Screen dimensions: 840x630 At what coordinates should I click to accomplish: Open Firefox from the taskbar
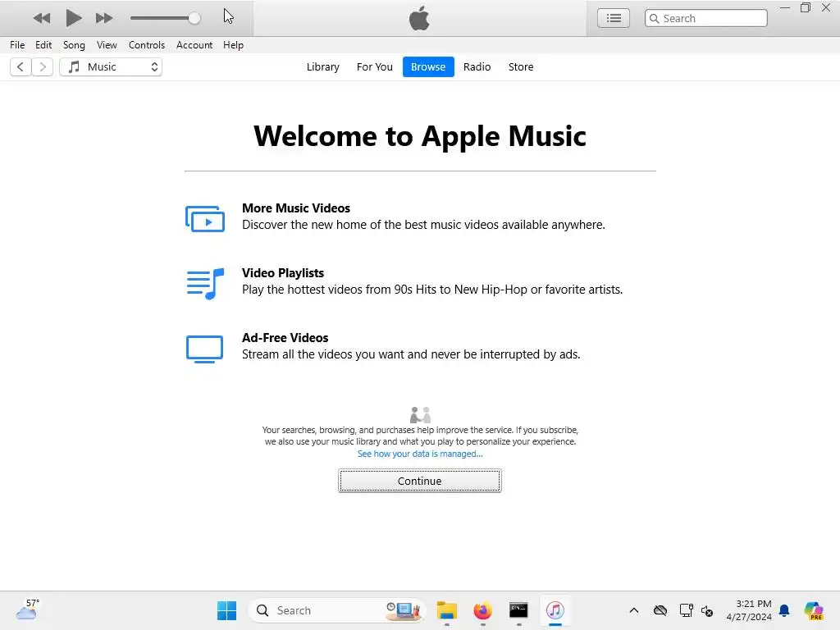pos(482,610)
